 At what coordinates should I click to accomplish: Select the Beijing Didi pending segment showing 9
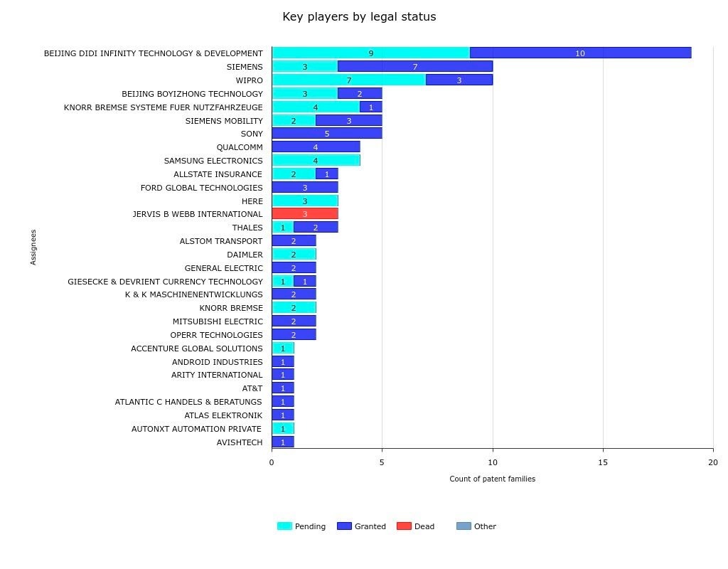371,53
